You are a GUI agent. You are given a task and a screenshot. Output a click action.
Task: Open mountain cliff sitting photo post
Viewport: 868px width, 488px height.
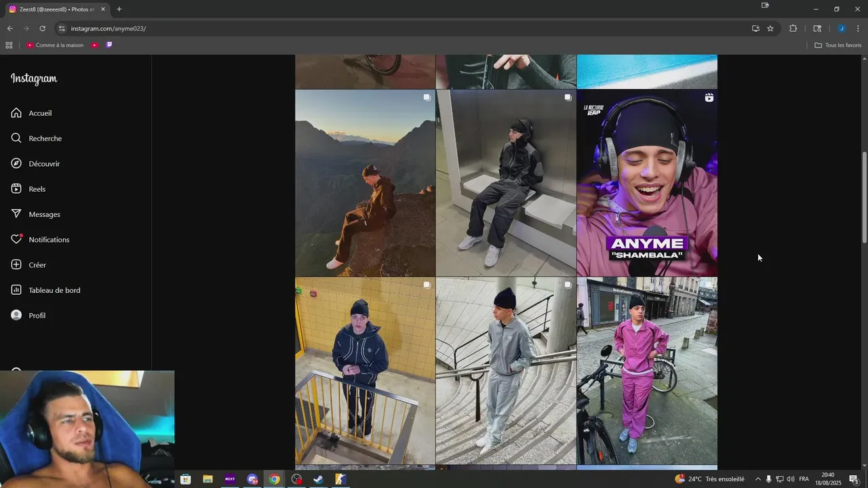tap(365, 183)
